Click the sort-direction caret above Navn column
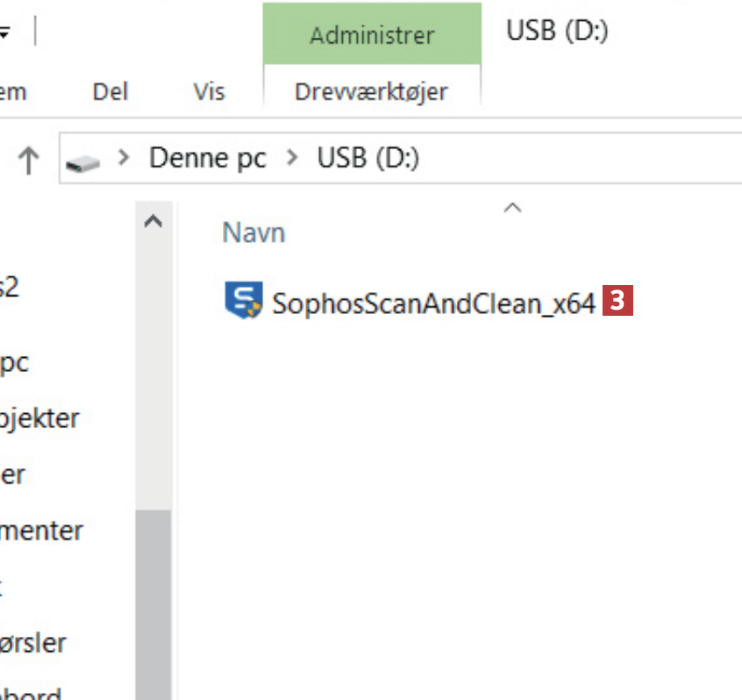 [x=513, y=207]
